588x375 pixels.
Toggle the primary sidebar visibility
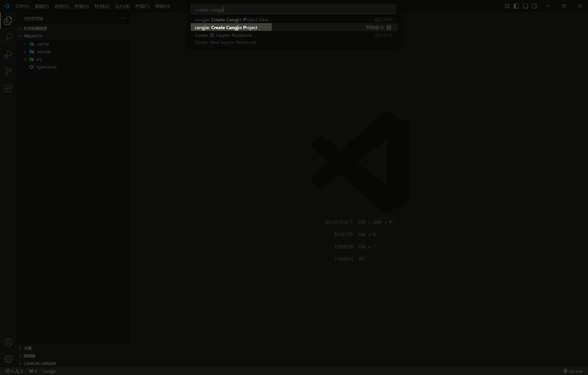(516, 6)
